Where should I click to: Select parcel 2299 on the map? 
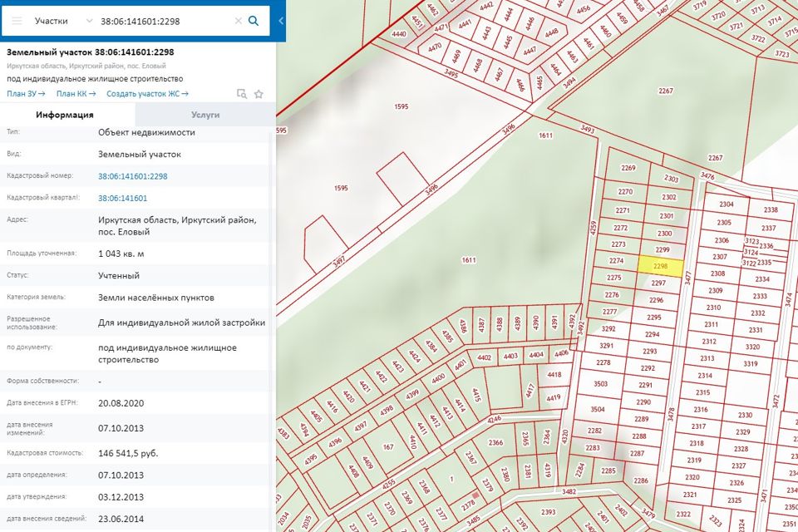tap(663, 250)
